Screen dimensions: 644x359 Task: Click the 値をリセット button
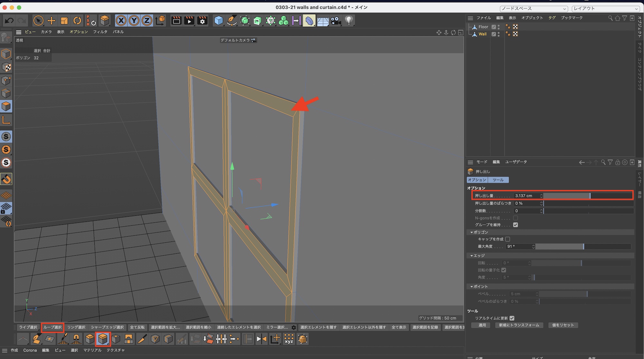point(563,325)
